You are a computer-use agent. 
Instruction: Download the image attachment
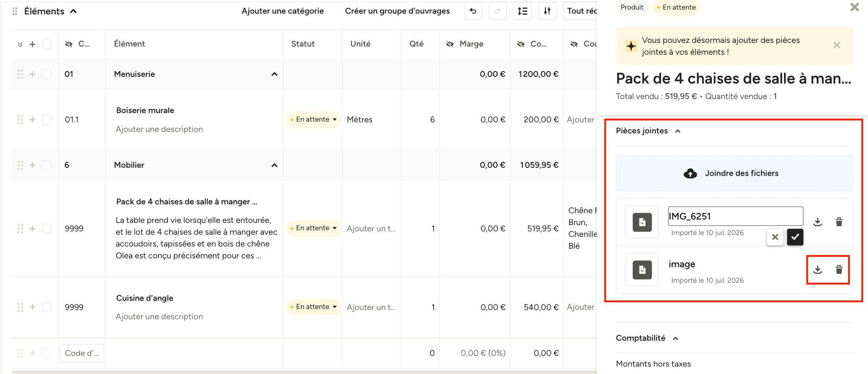(x=818, y=269)
